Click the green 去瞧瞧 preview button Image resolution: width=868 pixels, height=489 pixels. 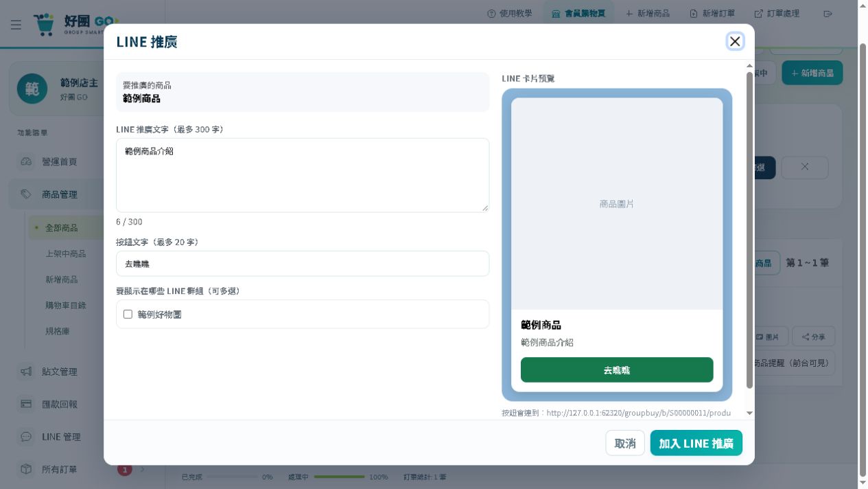coord(617,369)
